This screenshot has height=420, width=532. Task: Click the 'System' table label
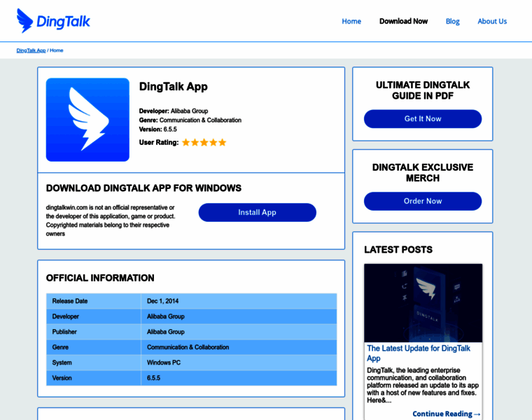[x=62, y=363]
